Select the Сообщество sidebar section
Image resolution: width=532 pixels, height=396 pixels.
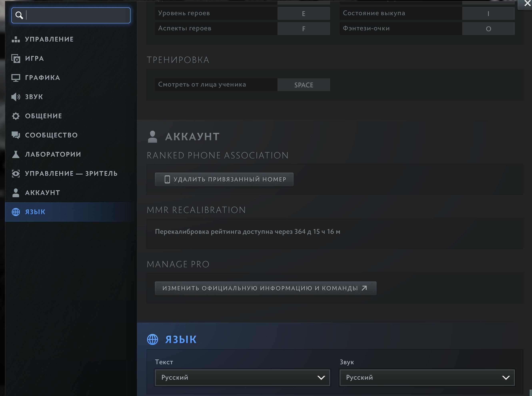tap(51, 135)
